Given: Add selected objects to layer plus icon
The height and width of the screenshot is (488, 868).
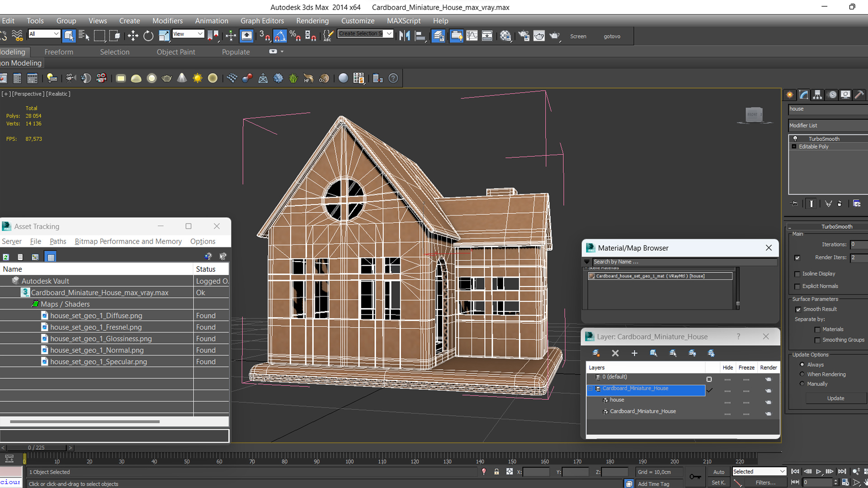Looking at the screenshot, I should [x=634, y=353].
